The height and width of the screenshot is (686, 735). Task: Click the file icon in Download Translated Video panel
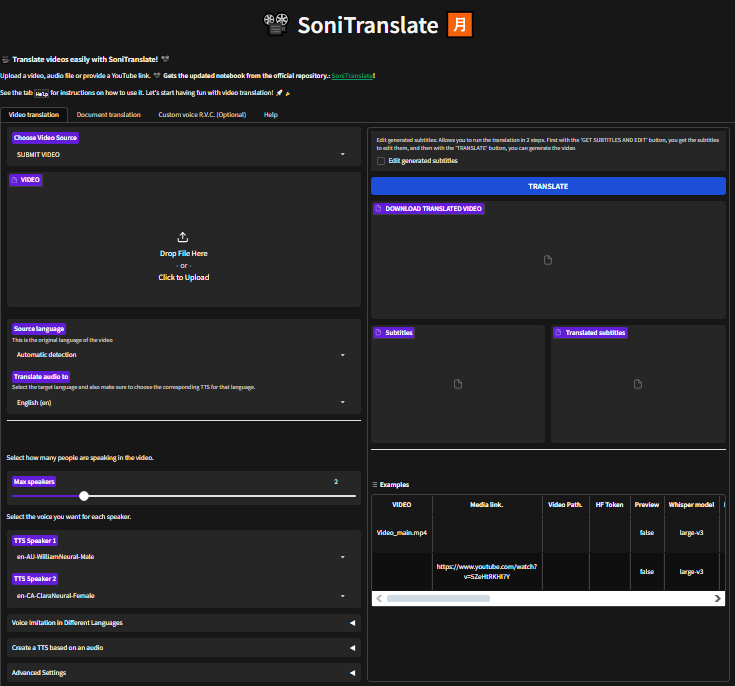tap(548, 260)
